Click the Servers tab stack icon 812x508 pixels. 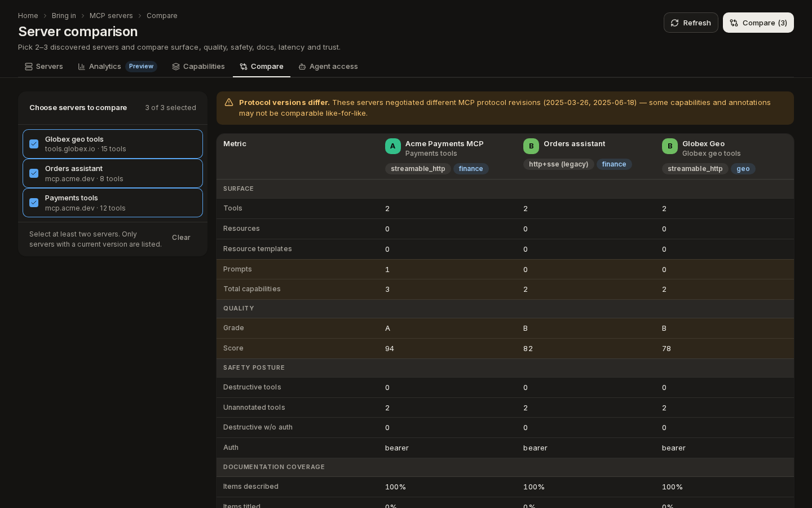click(29, 67)
